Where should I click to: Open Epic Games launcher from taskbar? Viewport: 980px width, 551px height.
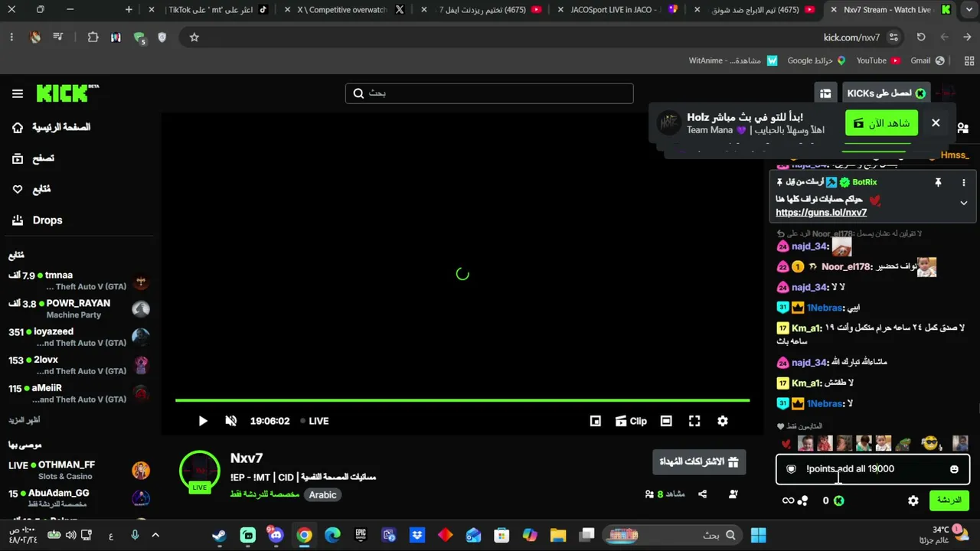coord(361,535)
